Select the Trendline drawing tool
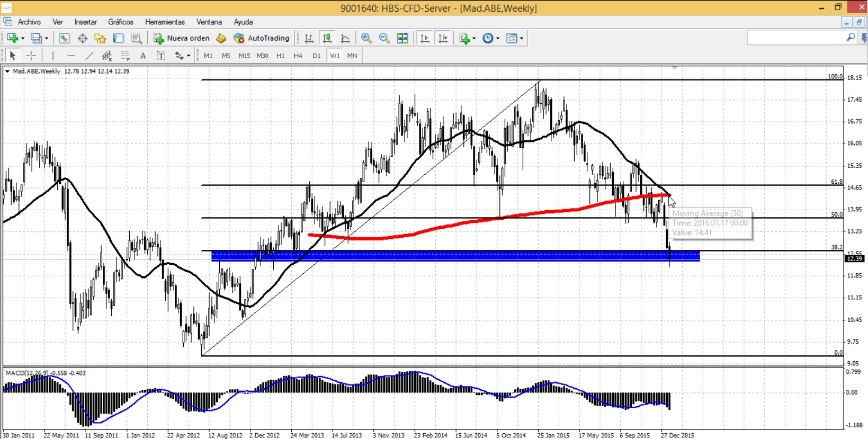The image size is (868, 439). pyautogui.click(x=89, y=56)
